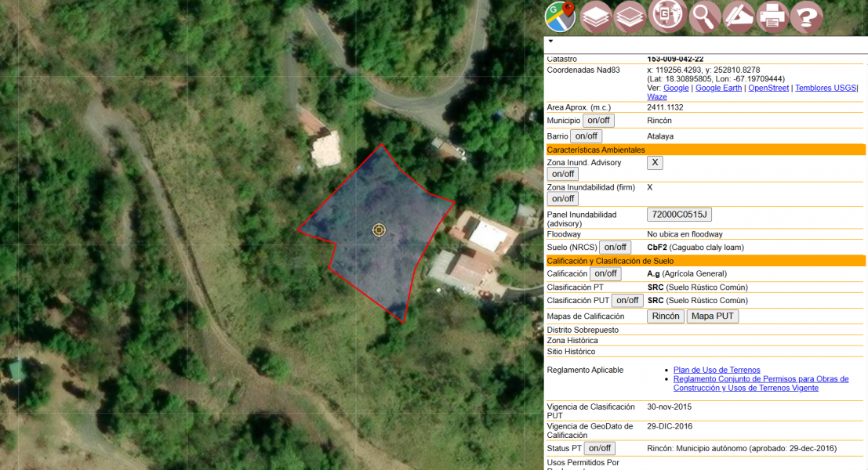Viewport: 868px width, 470px height.
Task: Click the Mapa PUT button
Action: coord(713,316)
